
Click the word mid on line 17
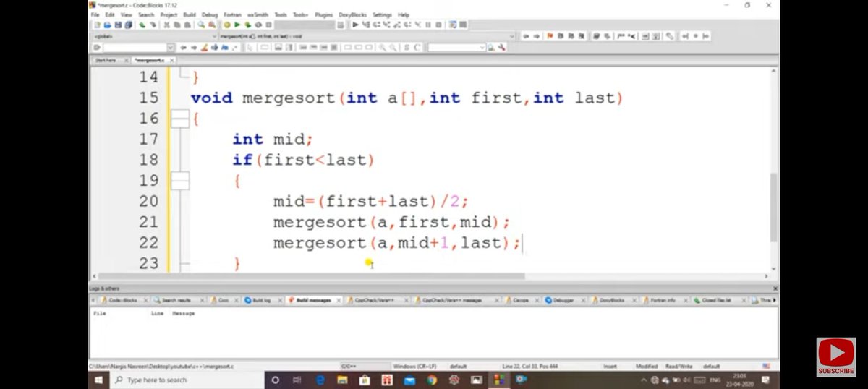289,140
